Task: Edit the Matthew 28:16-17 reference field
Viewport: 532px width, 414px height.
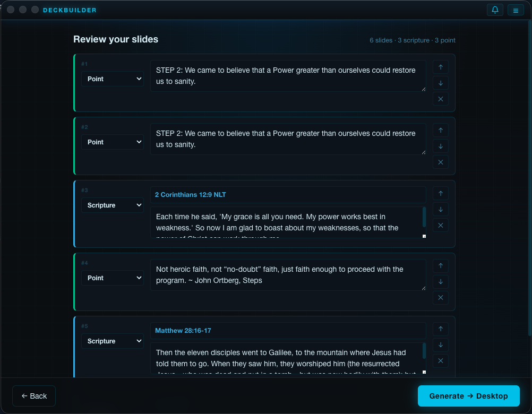Action: [x=288, y=331]
